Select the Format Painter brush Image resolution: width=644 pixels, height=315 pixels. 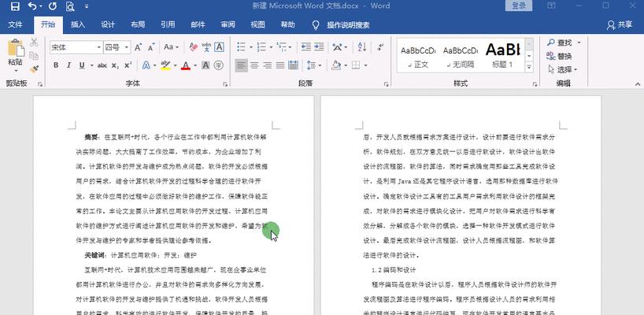coord(34,69)
